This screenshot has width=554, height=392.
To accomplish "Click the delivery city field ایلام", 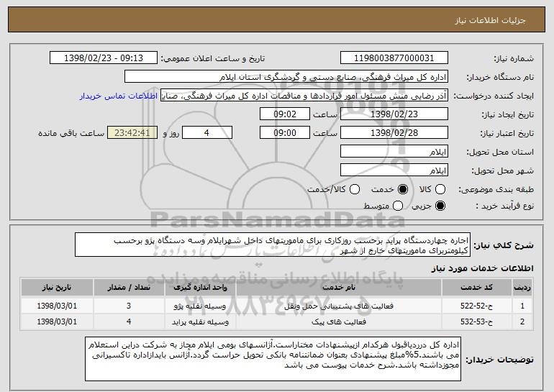I will coord(394,170).
